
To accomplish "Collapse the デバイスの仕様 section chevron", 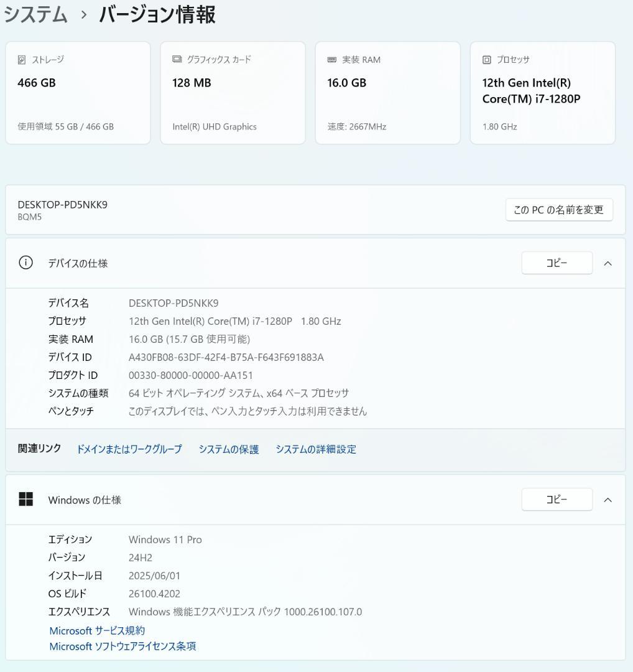I will pos(608,263).
